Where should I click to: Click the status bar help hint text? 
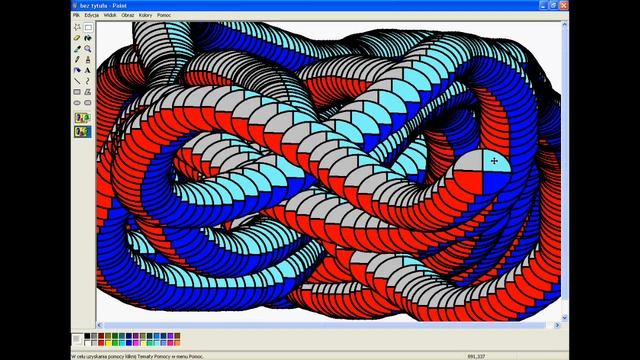(137, 356)
